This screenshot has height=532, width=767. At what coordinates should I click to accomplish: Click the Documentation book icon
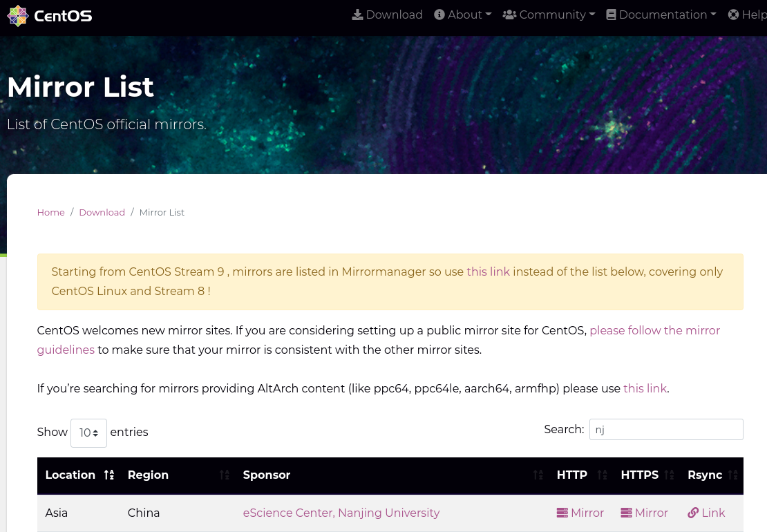click(x=611, y=15)
